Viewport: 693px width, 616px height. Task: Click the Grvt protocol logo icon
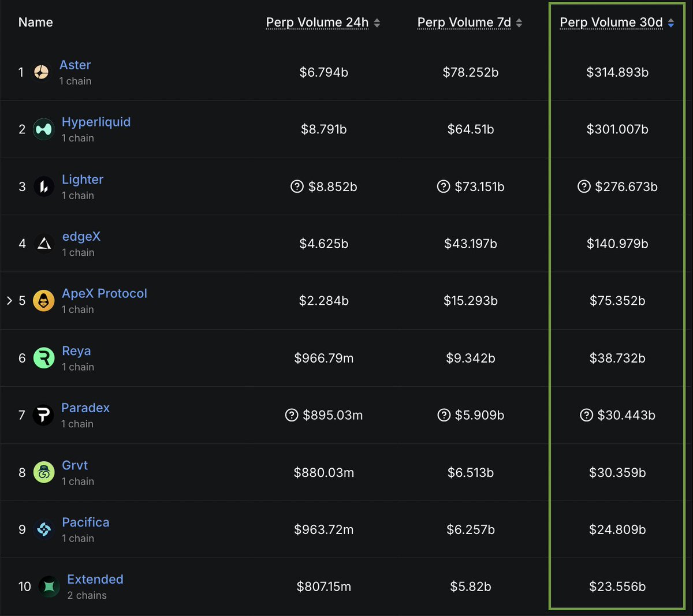click(44, 472)
